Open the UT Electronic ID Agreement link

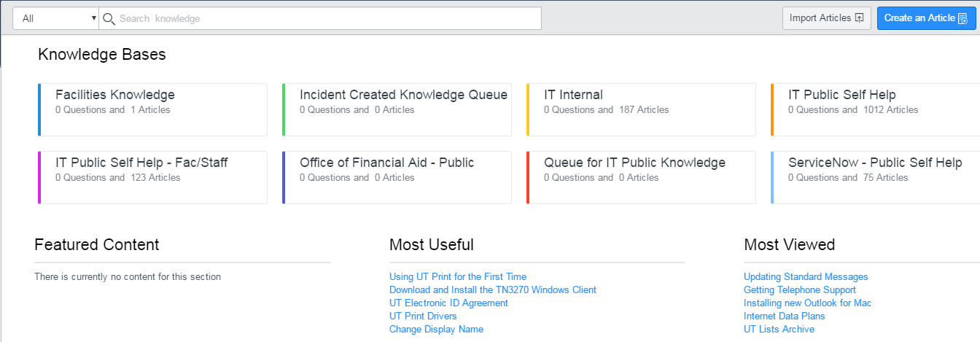pyautogui.click(x=448, y=303)
